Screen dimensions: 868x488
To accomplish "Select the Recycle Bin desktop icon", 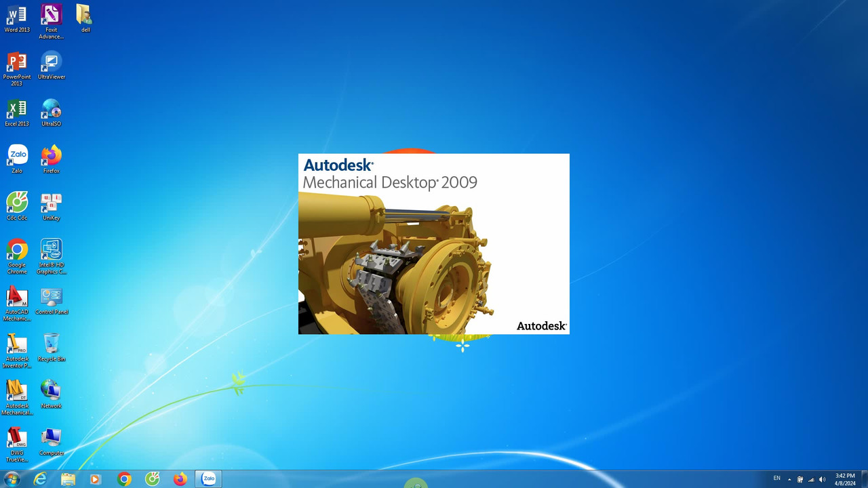I will point(51,348).
